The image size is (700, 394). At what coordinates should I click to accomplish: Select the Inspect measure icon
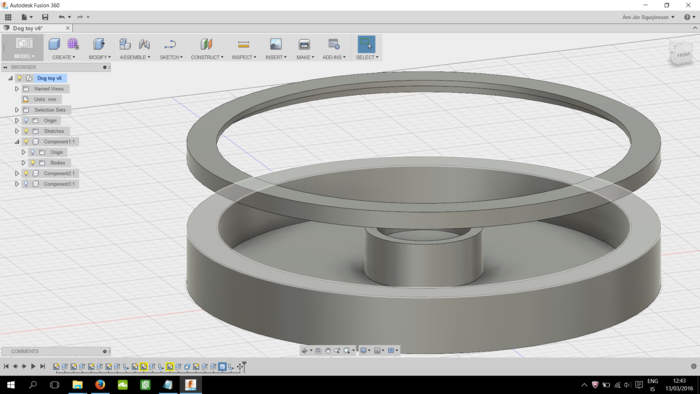point(243,44)
